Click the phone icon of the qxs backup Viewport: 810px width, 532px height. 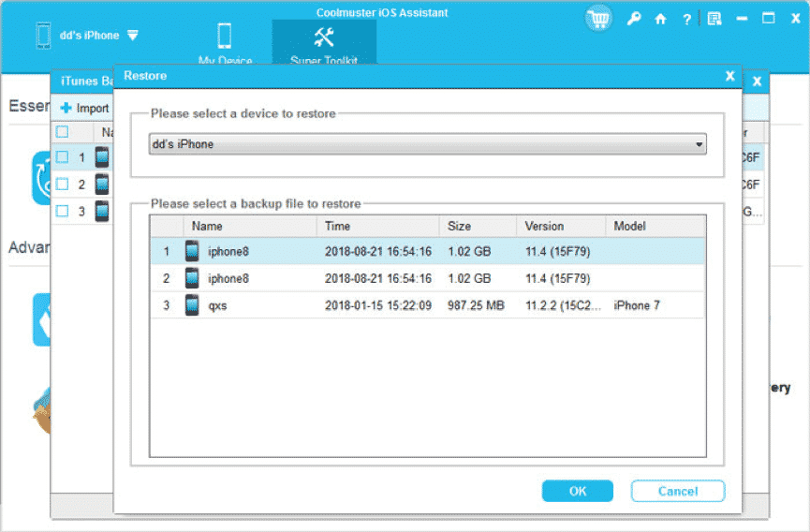point(192,305)
